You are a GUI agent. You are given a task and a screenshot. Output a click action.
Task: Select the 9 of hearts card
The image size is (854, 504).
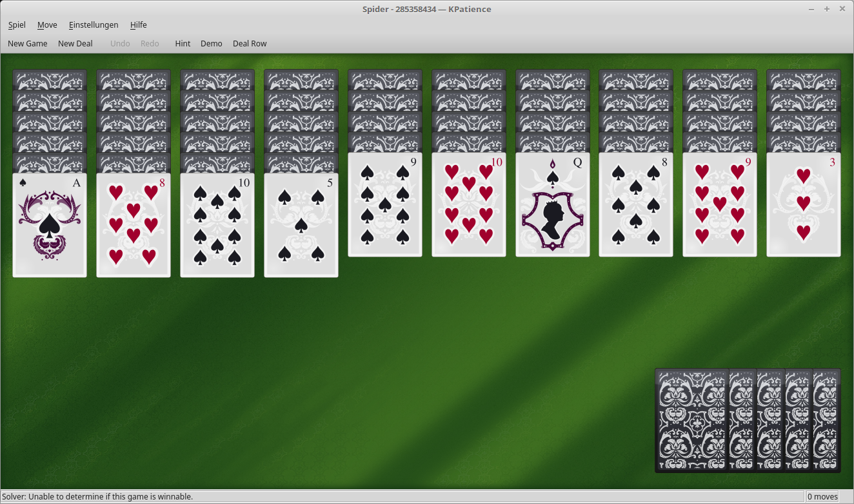(x=720, y=204)
